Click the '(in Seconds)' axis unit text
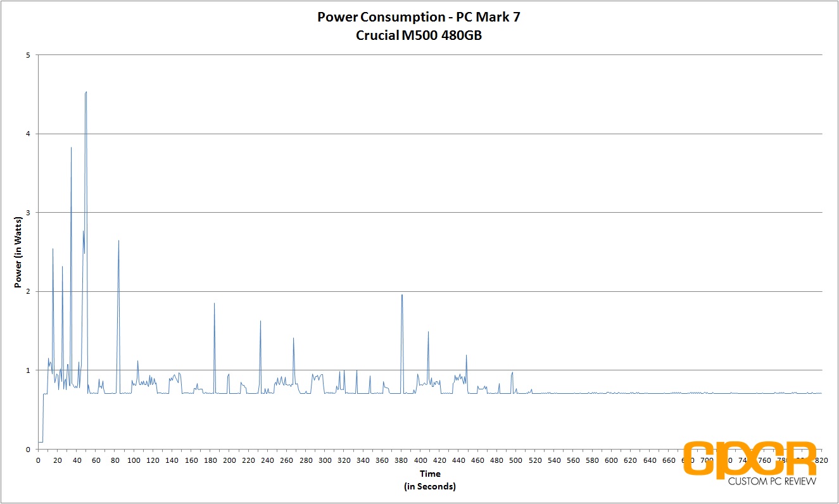The image size is (839, 504). tap(430, 486)
